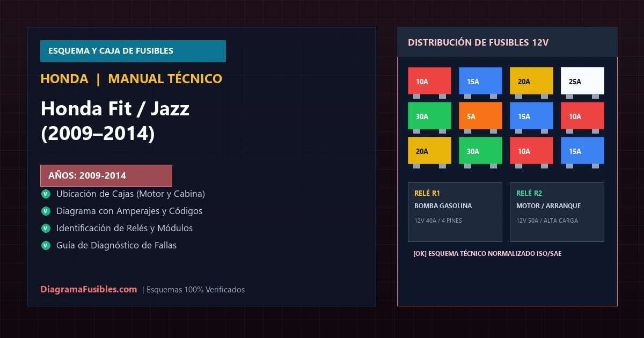The image size is (644, 338).
Task: Select the yellow 20A fuse in the bottom row
Action: [x=429, y=151]
